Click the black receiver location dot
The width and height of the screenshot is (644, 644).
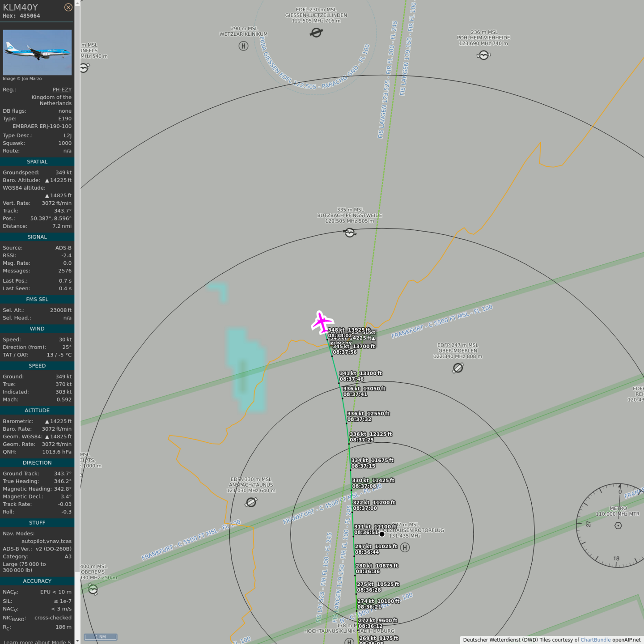pos(382,534)
